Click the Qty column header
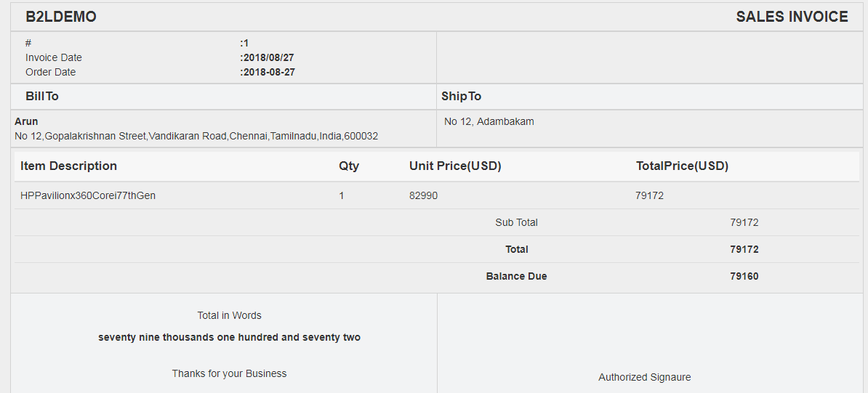 pyautogui.click(x=349, y=166)
